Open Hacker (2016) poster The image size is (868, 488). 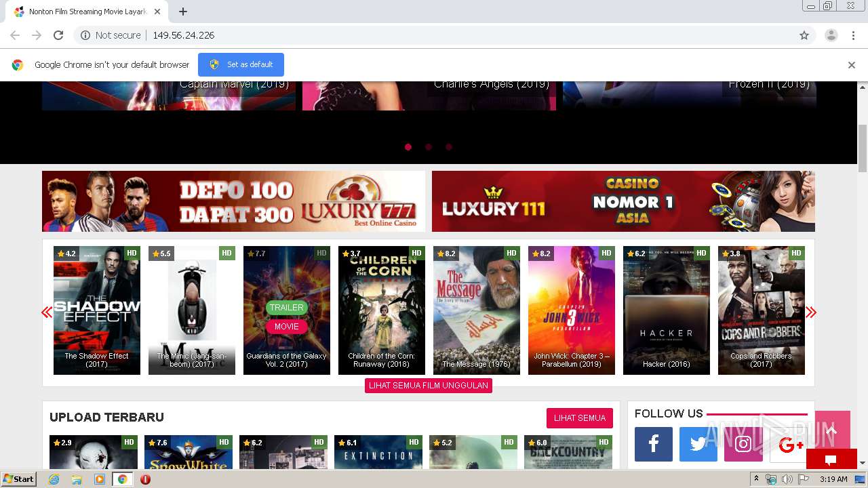(667, 310)
